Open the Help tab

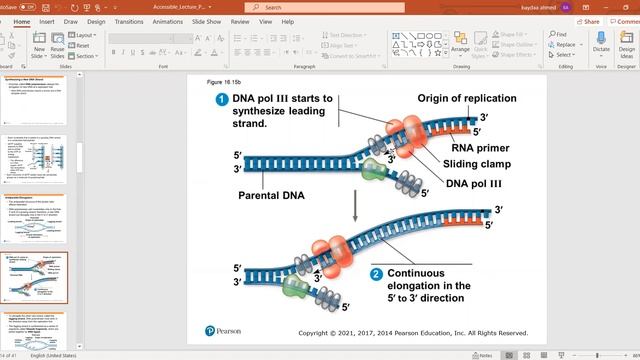288,22
